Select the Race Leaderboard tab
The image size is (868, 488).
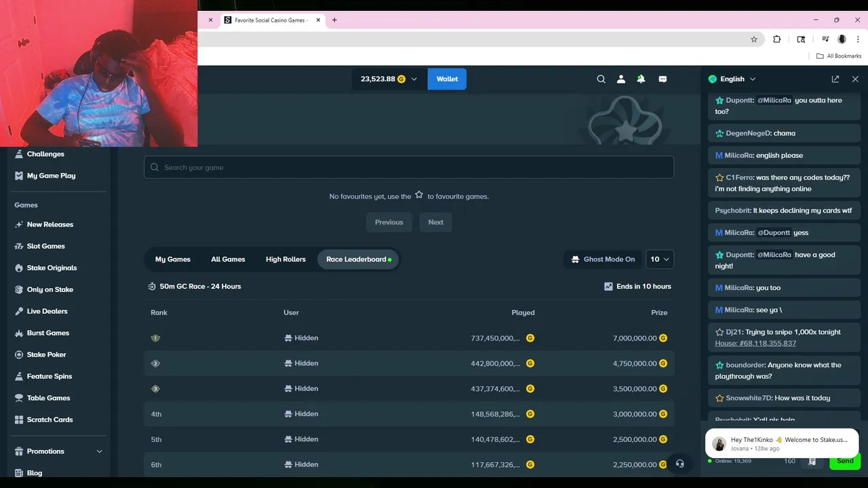pos(359,260)
